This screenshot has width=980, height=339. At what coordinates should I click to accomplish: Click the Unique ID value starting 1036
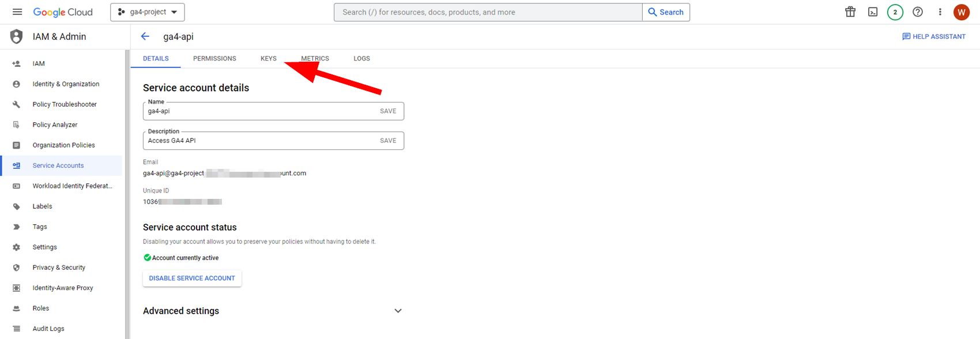182,202
